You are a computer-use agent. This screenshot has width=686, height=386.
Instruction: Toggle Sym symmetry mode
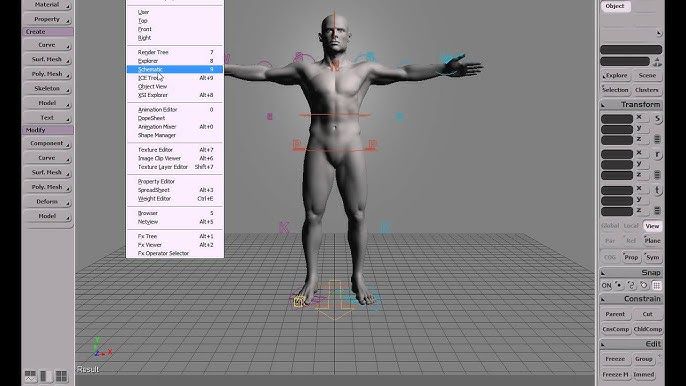point(652,257)
